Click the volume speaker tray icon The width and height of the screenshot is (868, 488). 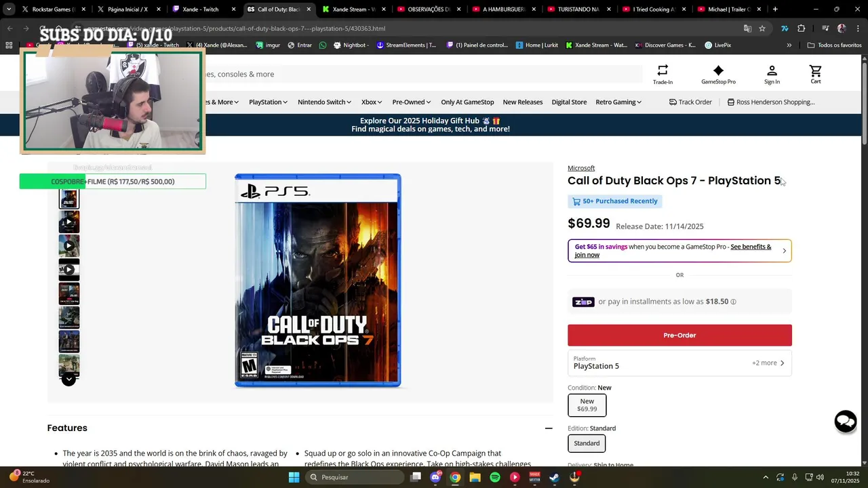tap(819, 477)
